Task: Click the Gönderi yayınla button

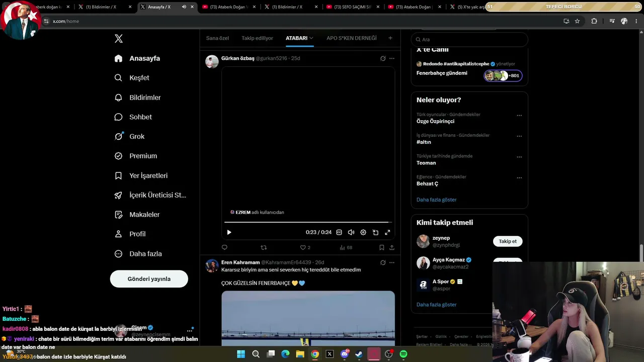Action: click(x=149, y=279)
